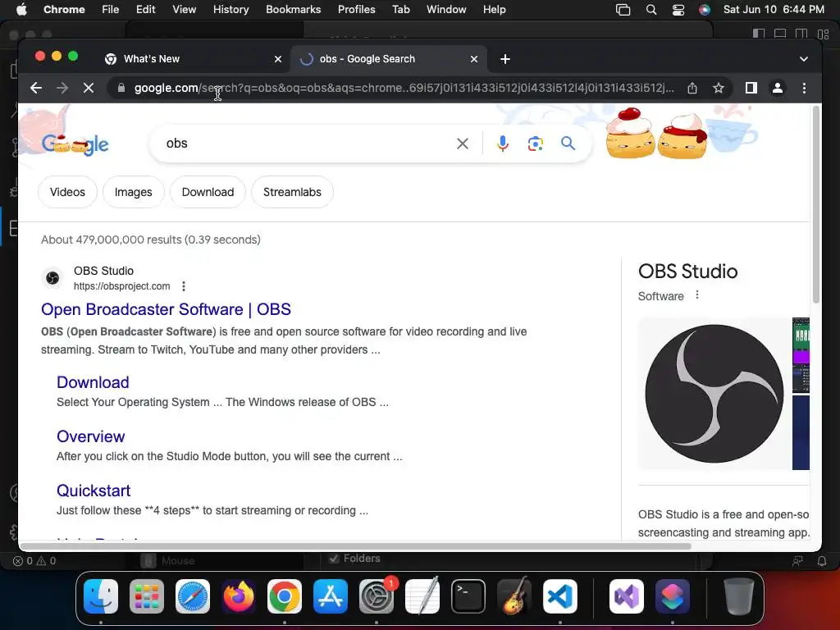Launch Siri from the menu bar
The image size is (840, 630).
coord(705,10)
